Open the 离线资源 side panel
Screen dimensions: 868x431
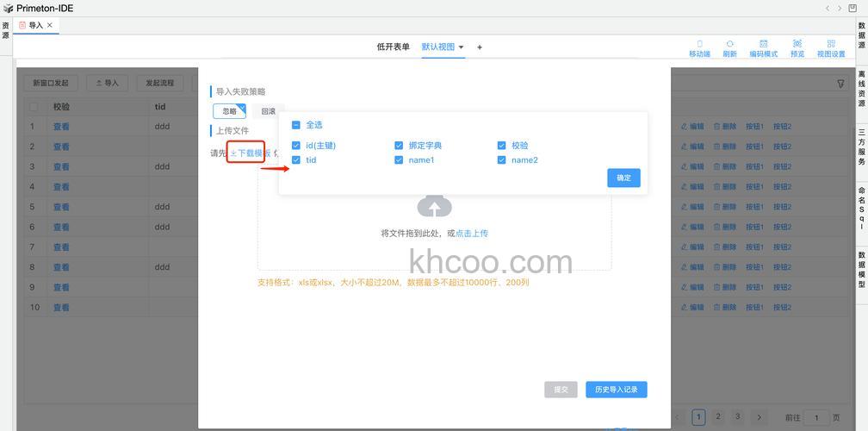861,89
